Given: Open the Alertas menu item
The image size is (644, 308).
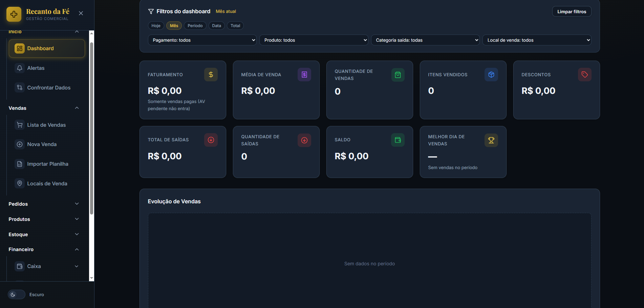Looking at the screenshot, I should [x=47, y=68].
